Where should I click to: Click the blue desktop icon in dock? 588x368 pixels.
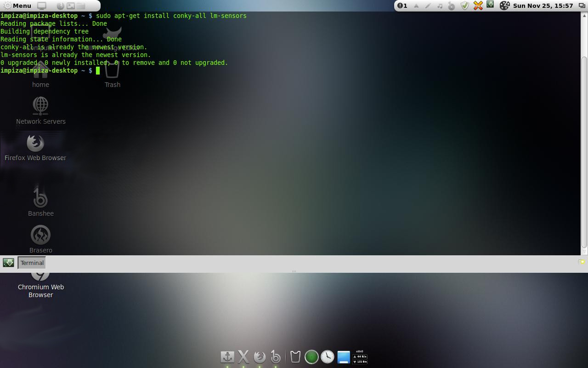344,356
